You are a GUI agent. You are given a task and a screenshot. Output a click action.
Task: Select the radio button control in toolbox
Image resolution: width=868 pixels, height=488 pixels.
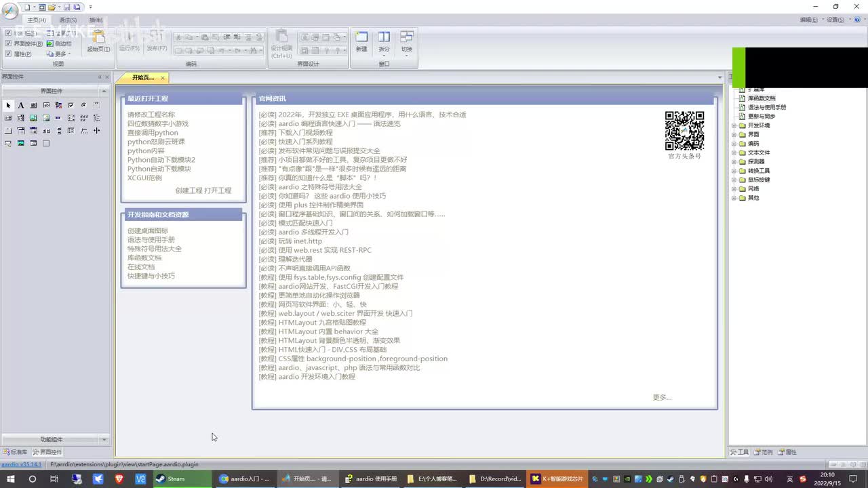pos(83,105)
